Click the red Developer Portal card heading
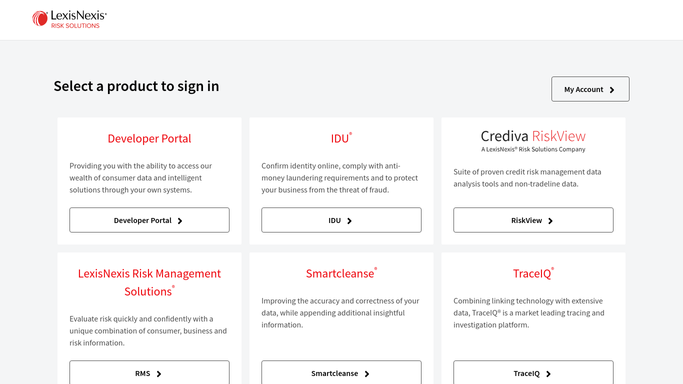683x384 pixels. [x=149, y=138]
